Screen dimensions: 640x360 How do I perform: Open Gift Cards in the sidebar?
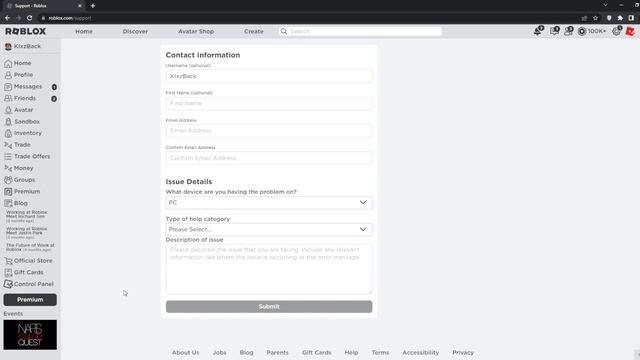[x=24, y=272]
